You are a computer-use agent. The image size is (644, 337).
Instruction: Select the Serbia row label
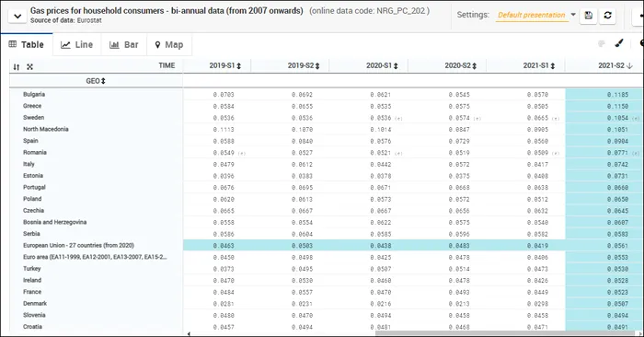(x=31, y=234)
